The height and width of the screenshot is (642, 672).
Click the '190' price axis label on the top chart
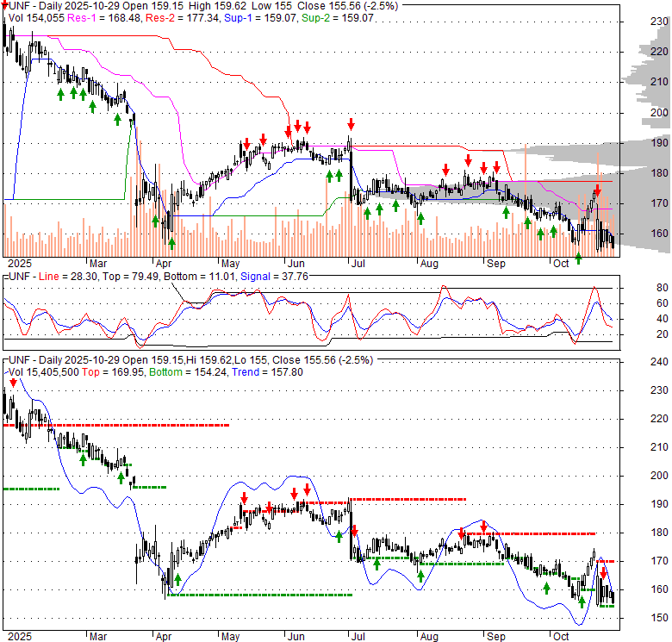pyautogui.click(x=659, y=143)
